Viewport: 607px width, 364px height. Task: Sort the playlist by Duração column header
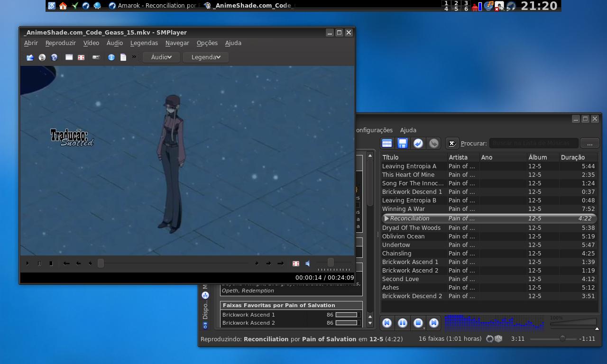(578, 157)
